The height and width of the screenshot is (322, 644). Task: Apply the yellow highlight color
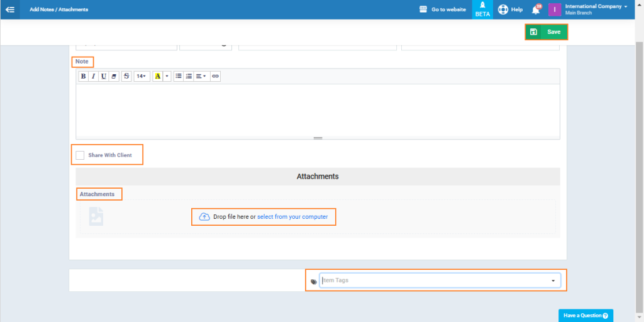pyautogui.click(x=158, y=76)
